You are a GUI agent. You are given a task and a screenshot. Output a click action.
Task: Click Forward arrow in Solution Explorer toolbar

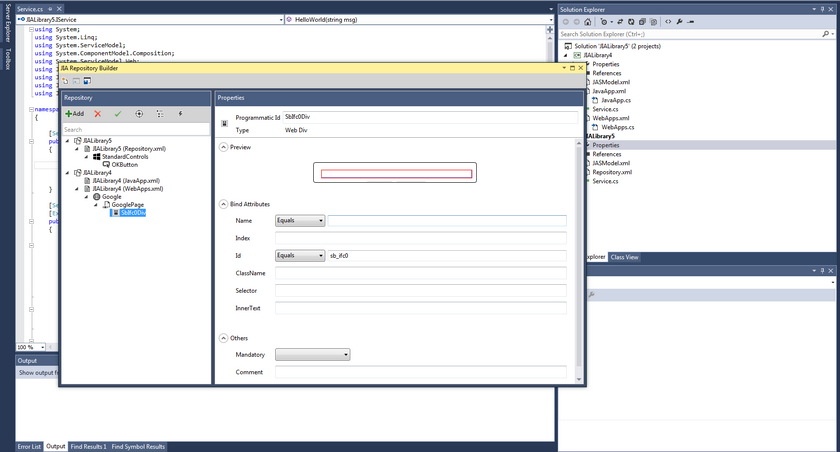576,22
